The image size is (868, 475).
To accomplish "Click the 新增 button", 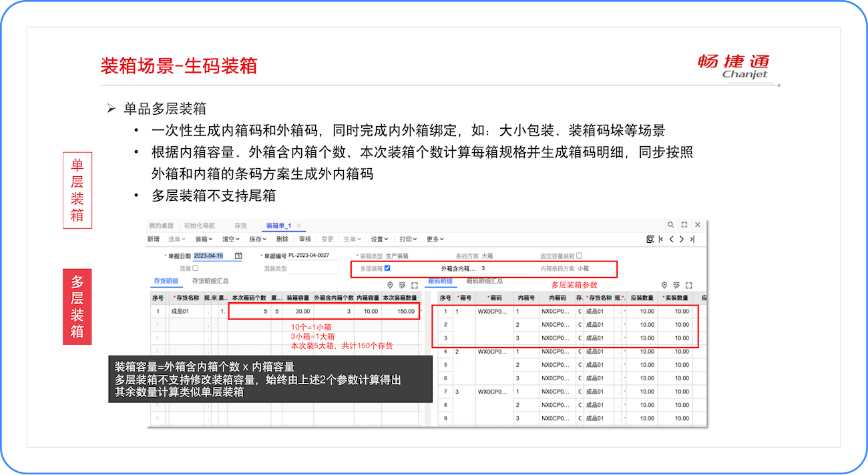I will pos(154,240).
